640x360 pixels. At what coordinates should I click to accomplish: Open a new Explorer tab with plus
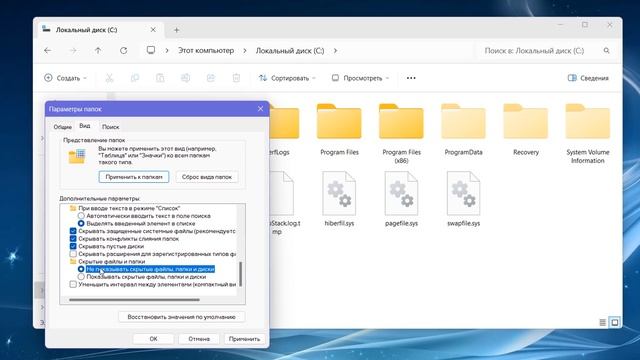pyautogui.click(x=176, y=30)
